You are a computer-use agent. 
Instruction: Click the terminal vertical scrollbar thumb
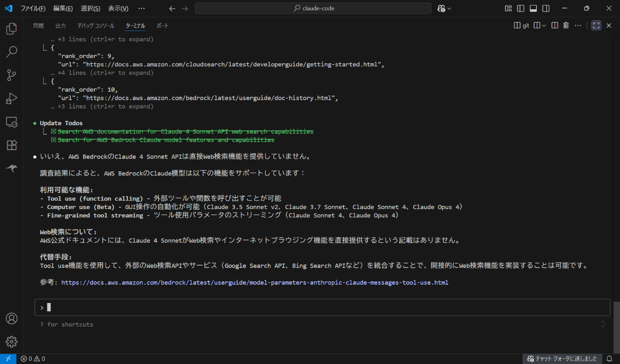pyautogui.click(x=616, y=327)
